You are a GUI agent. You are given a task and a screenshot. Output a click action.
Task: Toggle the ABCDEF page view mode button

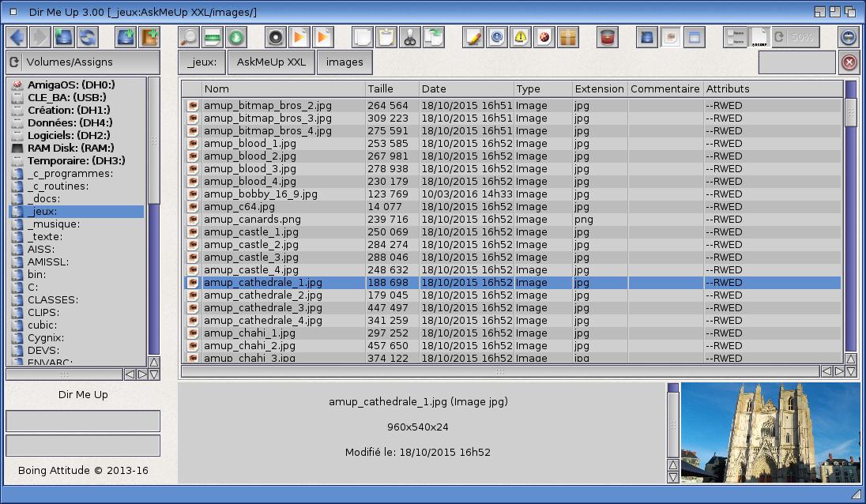[x=758, y=37]
